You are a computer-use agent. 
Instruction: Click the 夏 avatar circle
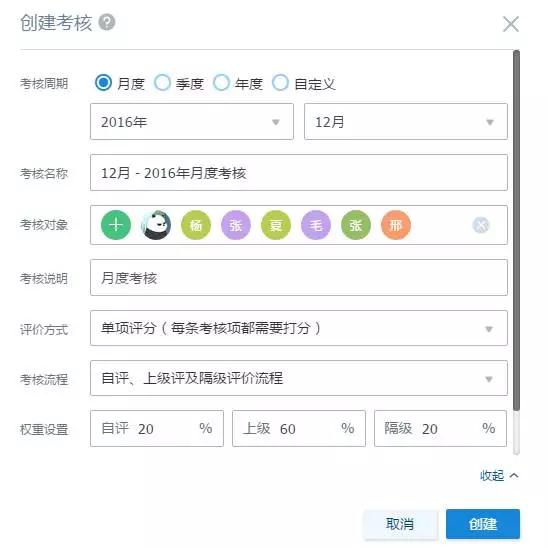tap(276, 225)
